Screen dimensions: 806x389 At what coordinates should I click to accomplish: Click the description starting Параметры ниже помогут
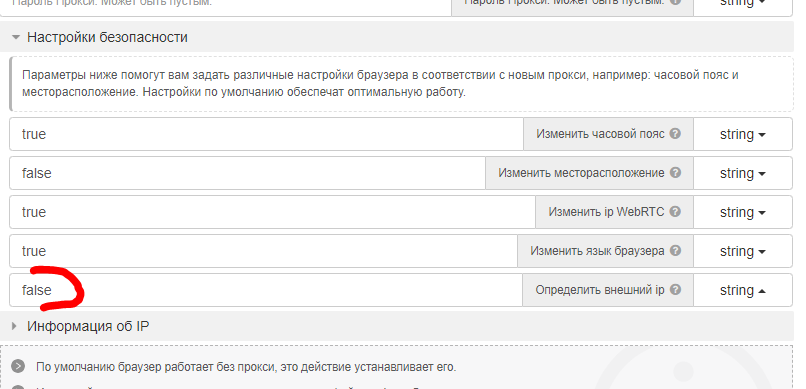click(x=380, y=84)
